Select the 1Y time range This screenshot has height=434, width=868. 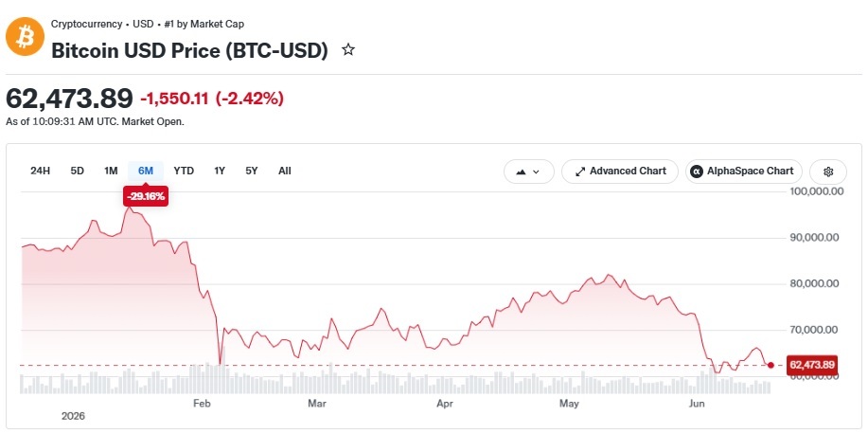point(220,171)
